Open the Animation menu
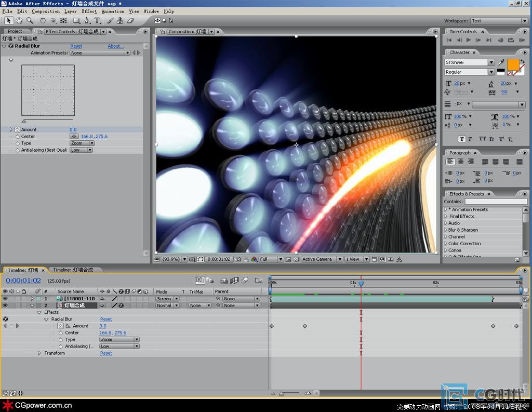The image size is (532, 412). pyautogui.click(x=113, y=11)
